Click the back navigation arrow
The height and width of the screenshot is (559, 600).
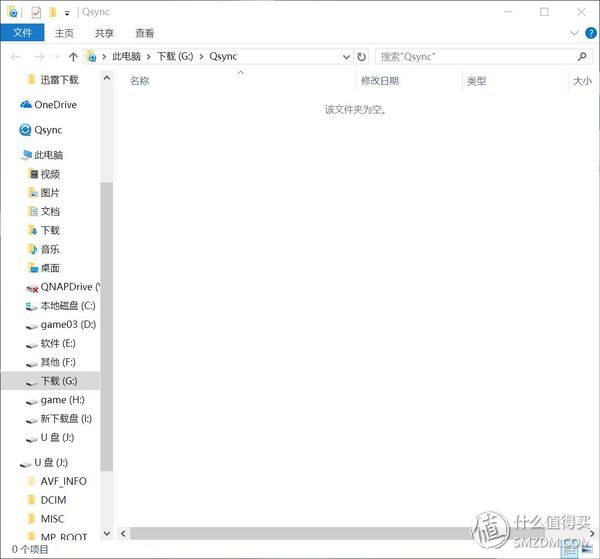[x=16, y=57]
